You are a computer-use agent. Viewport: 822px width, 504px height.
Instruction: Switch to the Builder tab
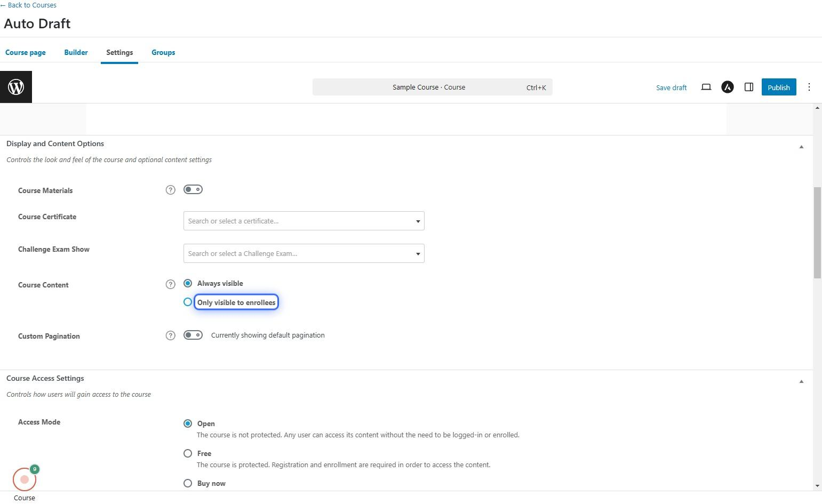click(76, 52)
